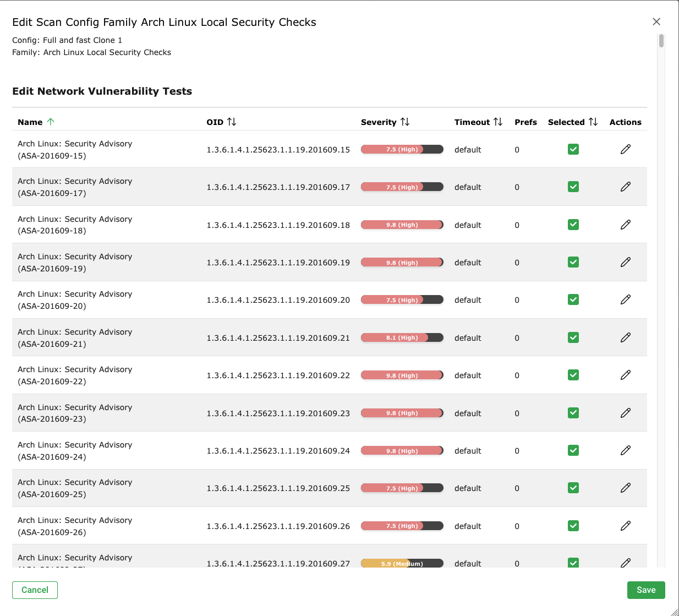Save the scan config changes
This screenshot has width=679, height=616.
tap(645, 590)
